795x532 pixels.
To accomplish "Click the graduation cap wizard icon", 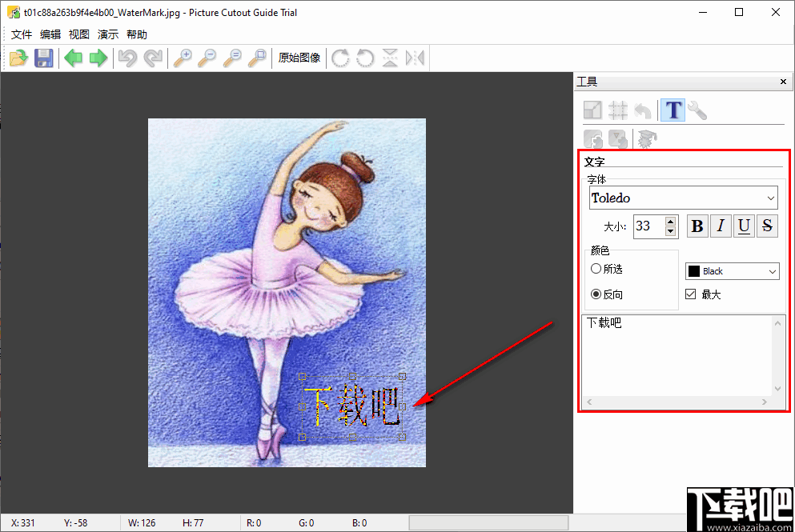I will [x=648, y=138].
